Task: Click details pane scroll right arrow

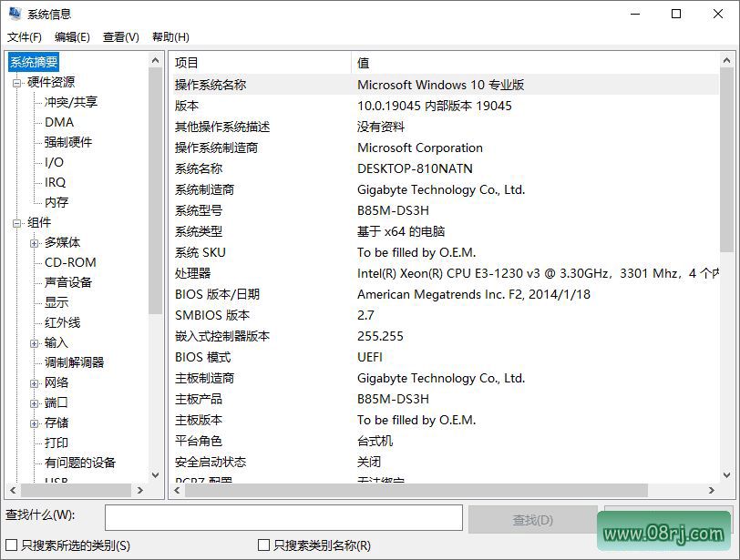Action: tap(711, 490)
